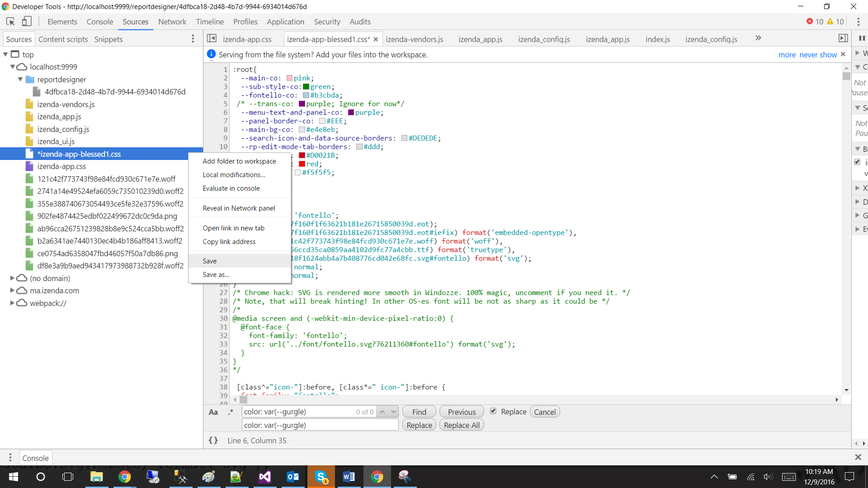Click the pause script execution icon

862,38
